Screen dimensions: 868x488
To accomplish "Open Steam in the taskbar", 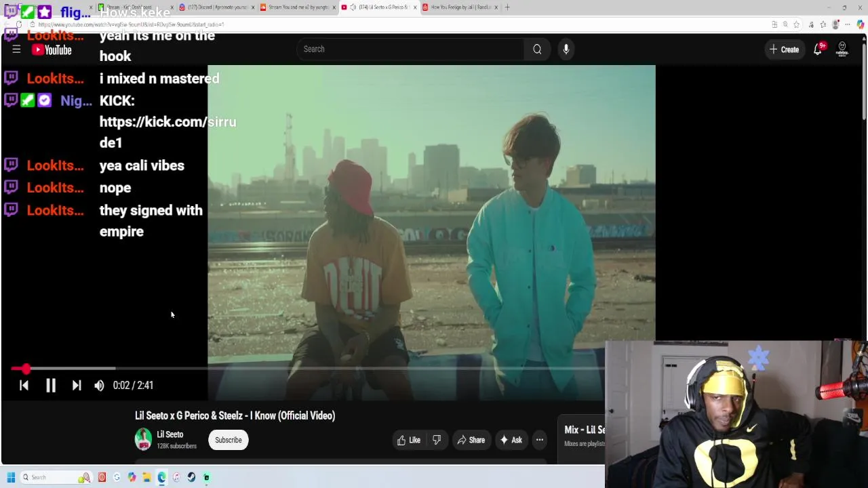I will coord(191,477).
